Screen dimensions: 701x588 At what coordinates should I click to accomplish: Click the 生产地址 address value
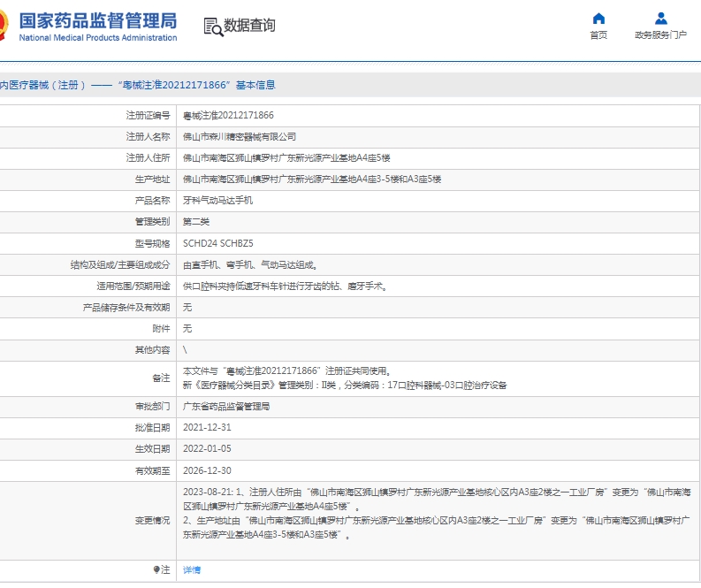312,179
